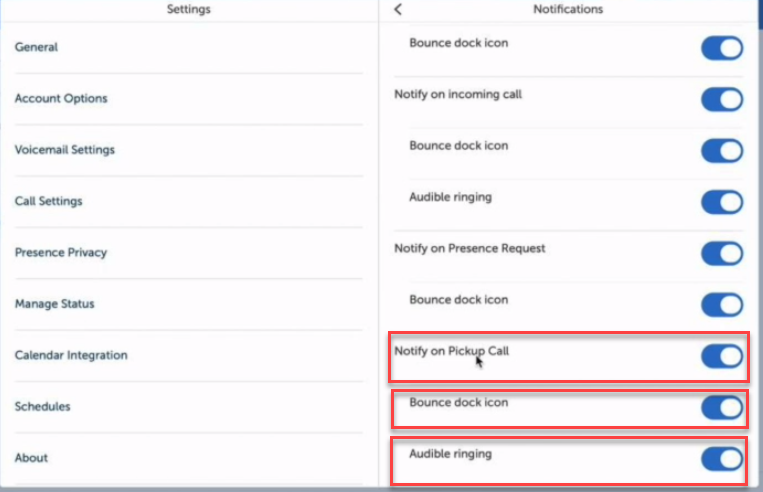The width and height of the screenshot is (763, 492).
Task: Open the About page
Action: (32, 458)
